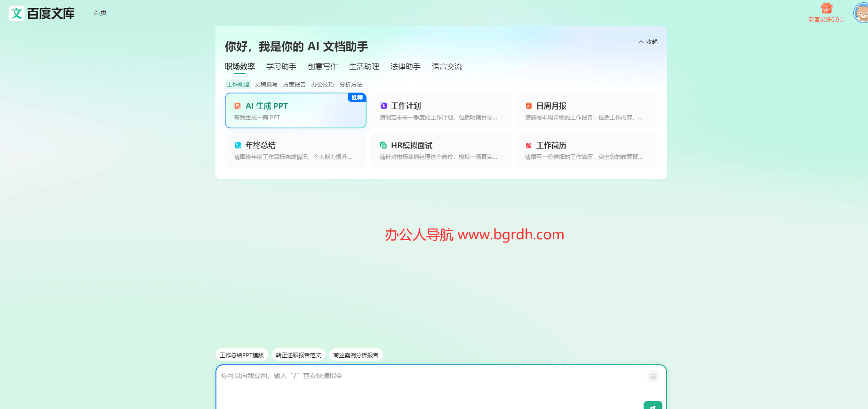The height and width of the screenshot is (409, 868).
Task: Click the 年终总结 card icon
Action: (238, 145)
